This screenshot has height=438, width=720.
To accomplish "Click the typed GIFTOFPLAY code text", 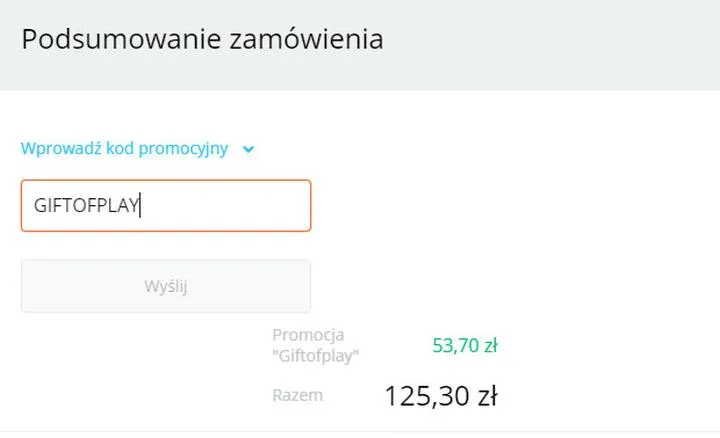I will pos(87,206).
